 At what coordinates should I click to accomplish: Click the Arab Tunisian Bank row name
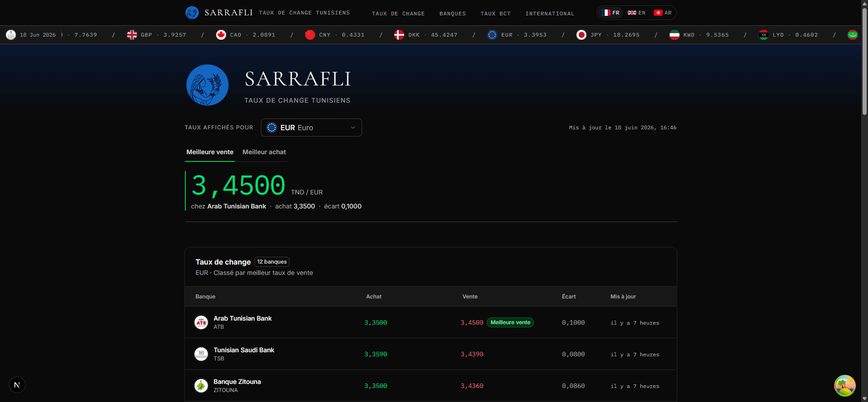point(242,318)
